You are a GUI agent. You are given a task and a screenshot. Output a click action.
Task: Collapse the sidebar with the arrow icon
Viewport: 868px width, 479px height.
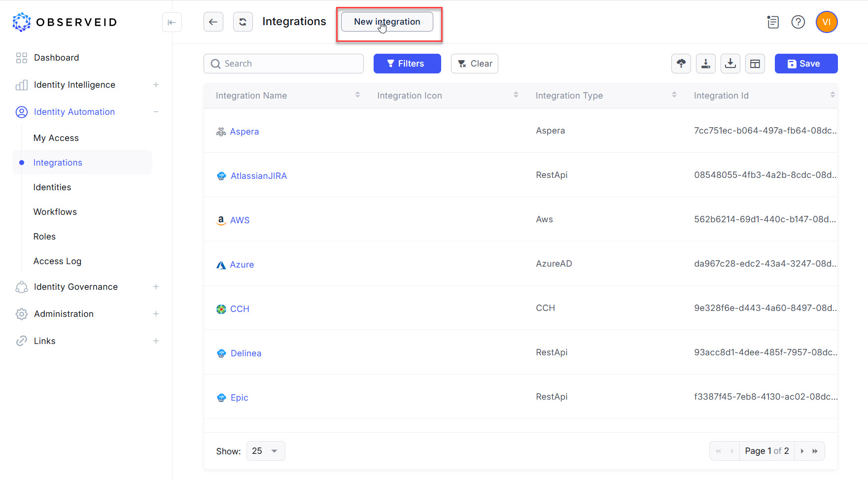(172, 22)
